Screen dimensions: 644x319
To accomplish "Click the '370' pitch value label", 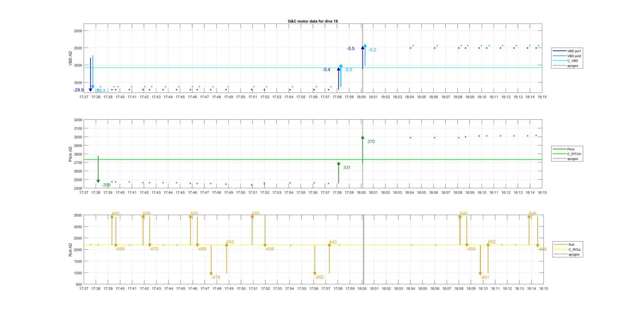I will (371, 141).
